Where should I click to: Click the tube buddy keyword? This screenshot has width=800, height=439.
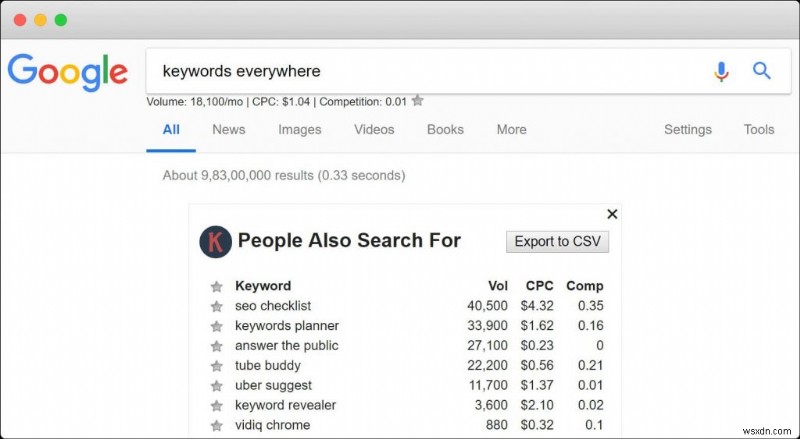[x=268, y=365]
